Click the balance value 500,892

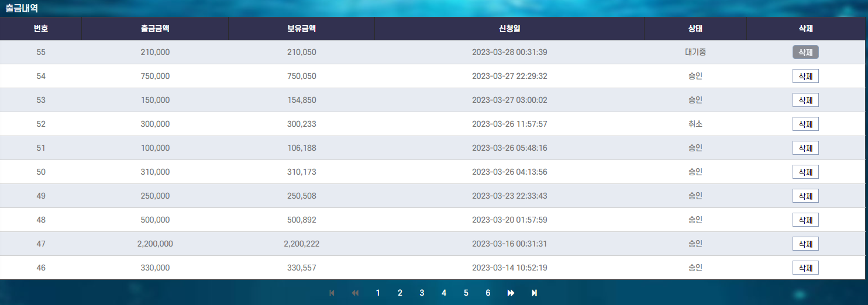[301, 220]
